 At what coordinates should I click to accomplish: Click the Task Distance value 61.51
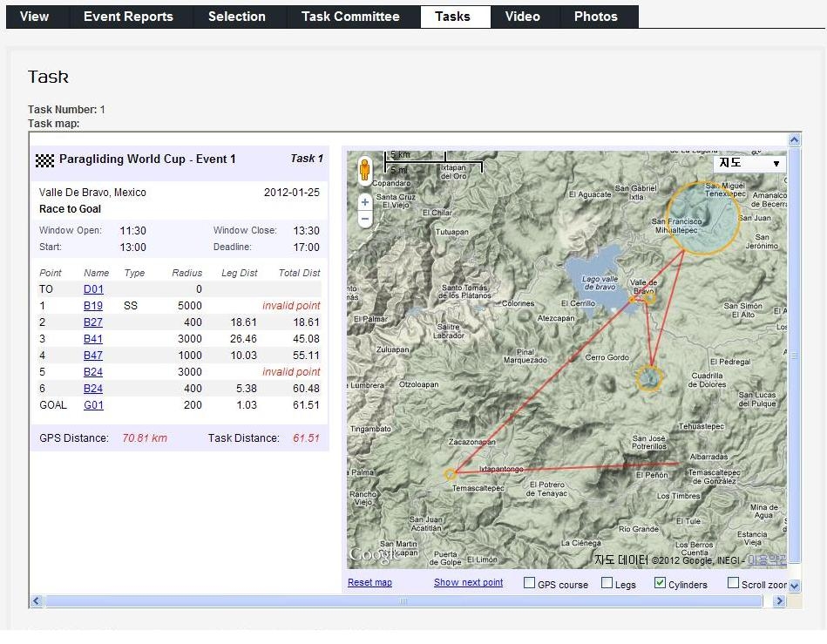[x=307, y=438]
